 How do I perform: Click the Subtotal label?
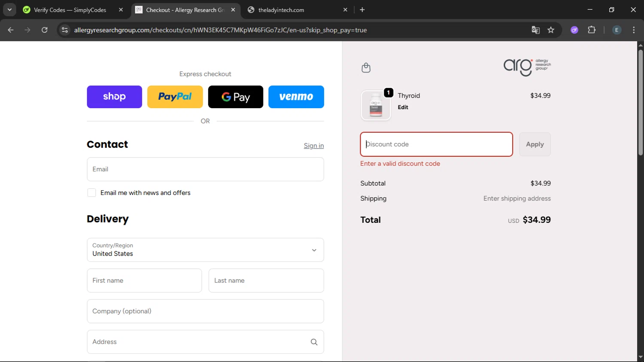click(373, 183)
